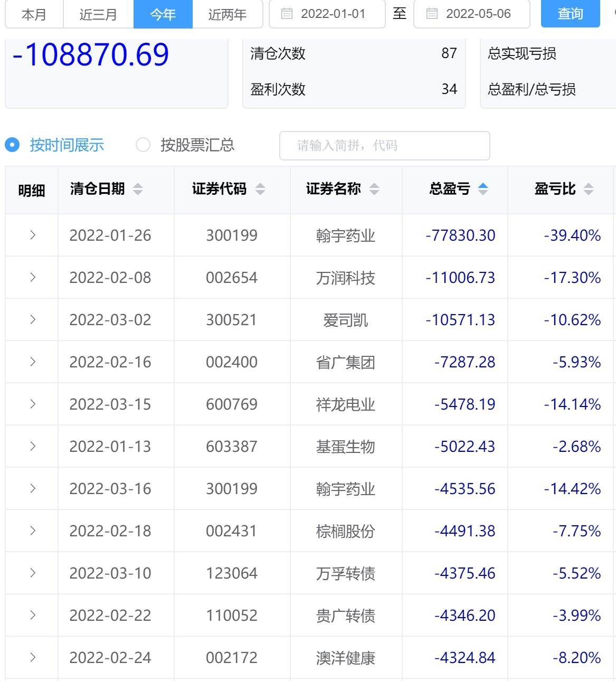The image size is (616, 681).
Task: Click security name 贵广转债
Action: [346, 616]
